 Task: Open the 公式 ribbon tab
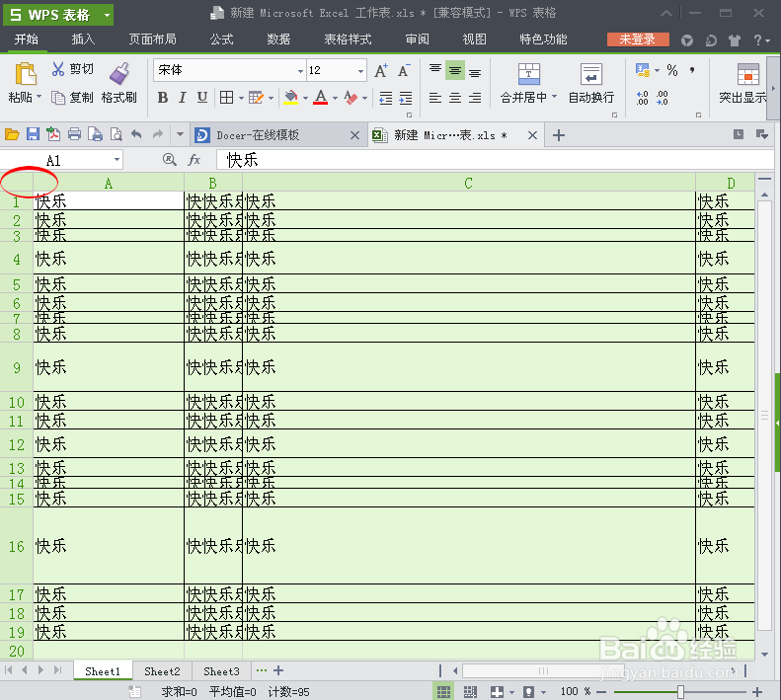point(221,39)
